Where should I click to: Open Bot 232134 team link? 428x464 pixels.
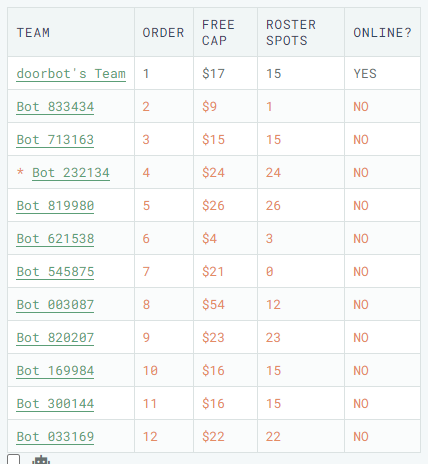(x=71, y=173)
